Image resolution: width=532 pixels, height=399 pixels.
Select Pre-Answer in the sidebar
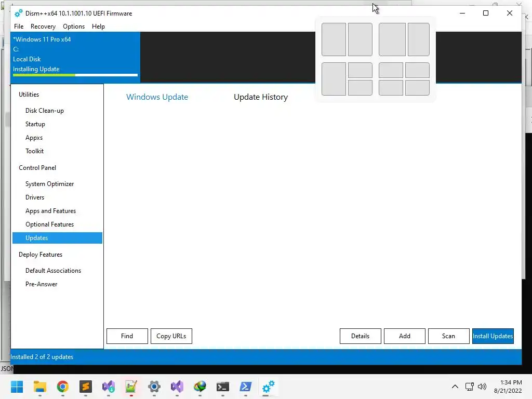(41, 284)
